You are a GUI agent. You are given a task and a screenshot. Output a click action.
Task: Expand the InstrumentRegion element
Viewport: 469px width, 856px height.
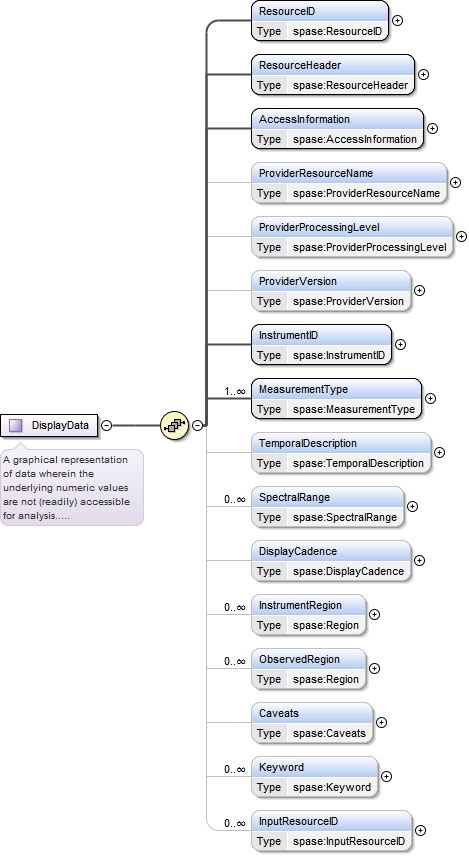375,615
